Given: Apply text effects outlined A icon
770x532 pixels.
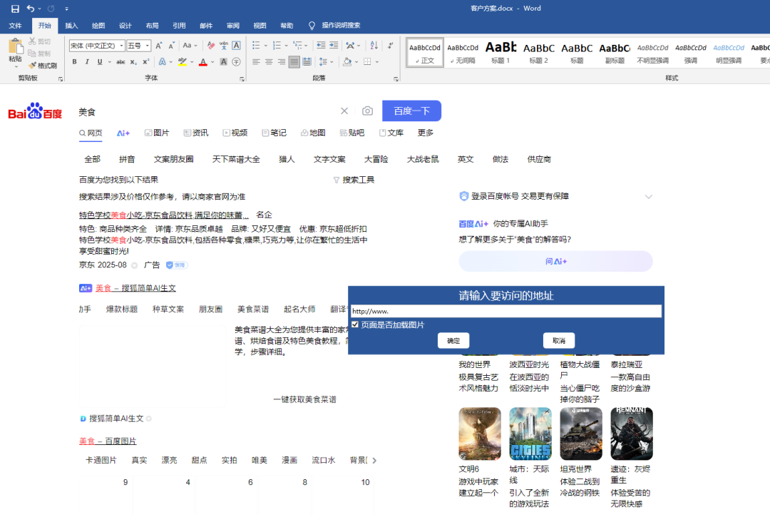Looking at the screenshot, I should point(162,62).
